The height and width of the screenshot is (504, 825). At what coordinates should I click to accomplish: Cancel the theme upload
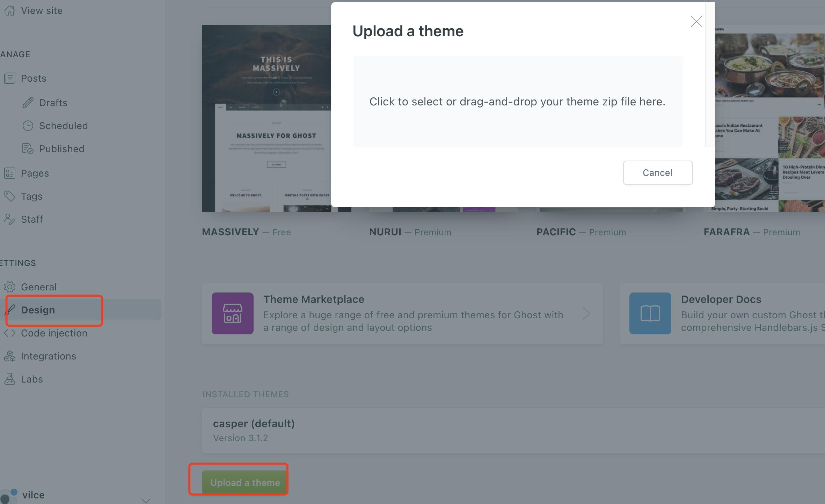point(658,172)
